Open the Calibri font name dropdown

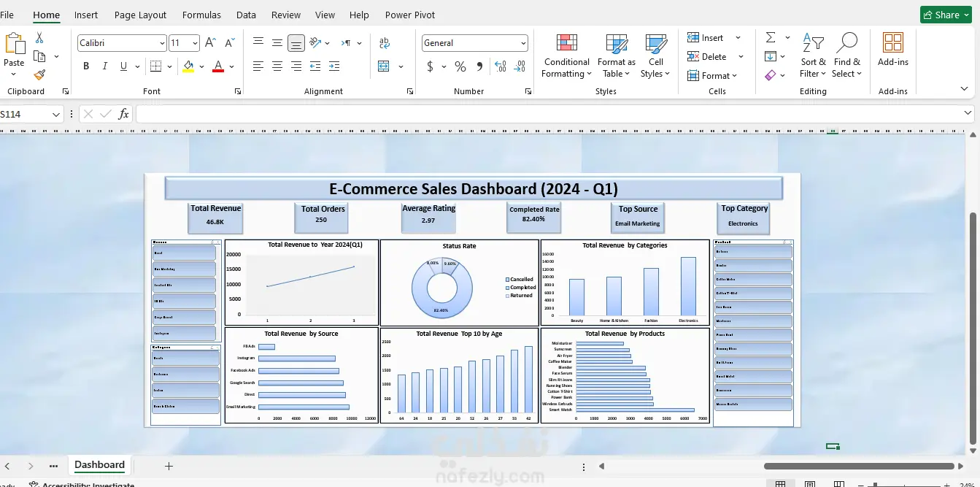point(162,43)
